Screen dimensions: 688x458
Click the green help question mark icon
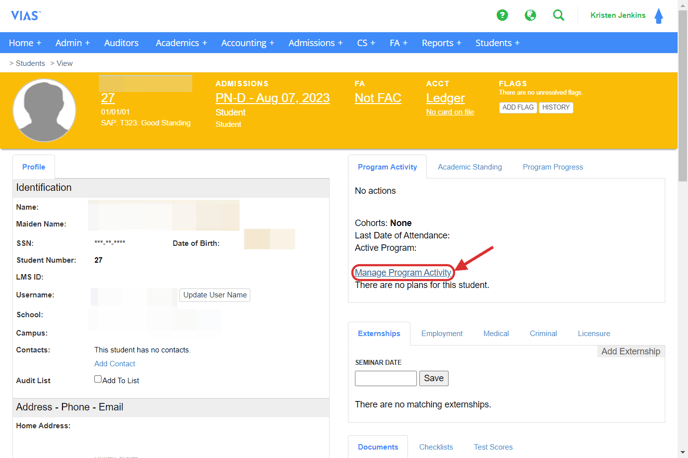pos(502,15)
